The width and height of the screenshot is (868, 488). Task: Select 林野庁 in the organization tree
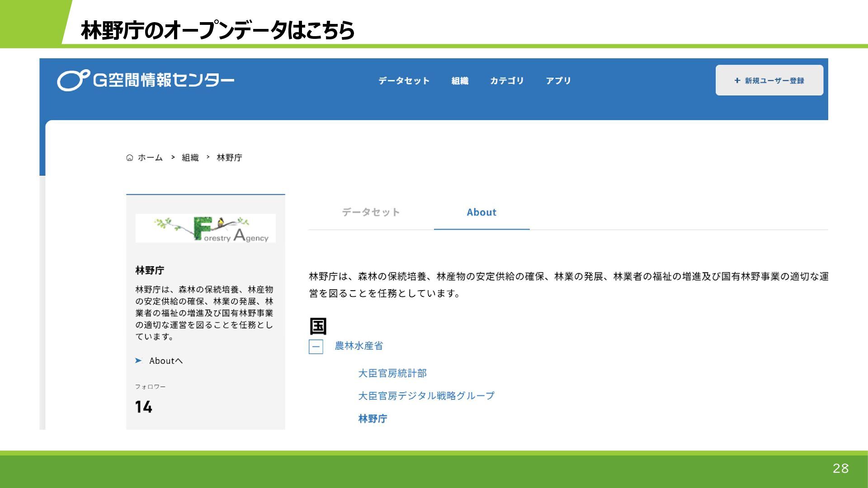point(373,419)
